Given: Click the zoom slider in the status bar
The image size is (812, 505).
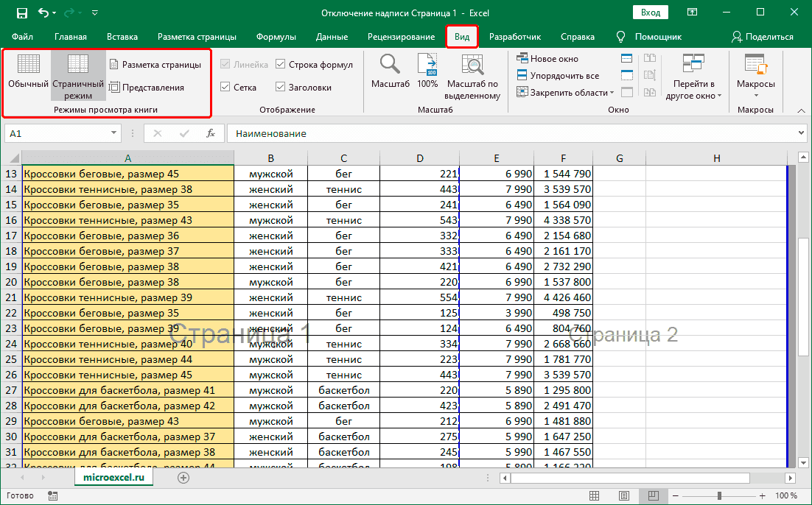Looking at the screenshot, I should pyautogui.click(x=718, y=495).
